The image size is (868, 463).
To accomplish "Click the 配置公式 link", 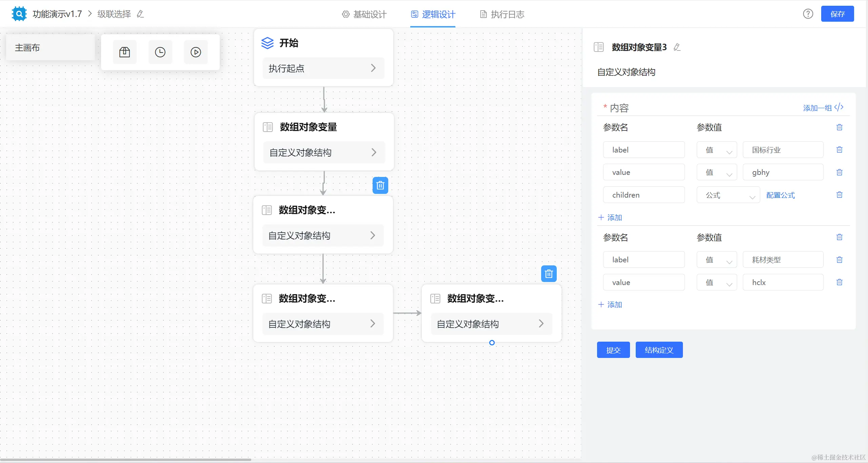I will tap(780, 195).
